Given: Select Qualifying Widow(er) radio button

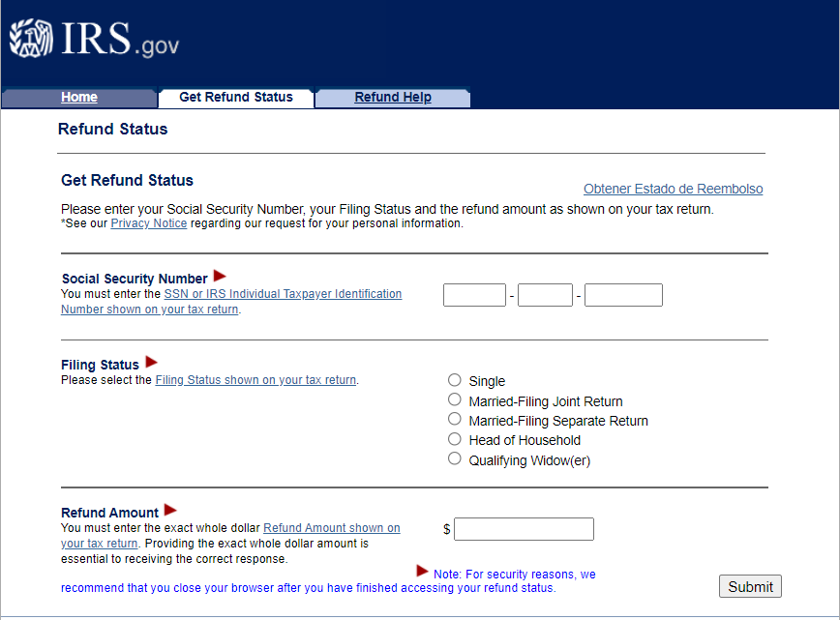Looking at the screenshot, I should tap(454, 458).
